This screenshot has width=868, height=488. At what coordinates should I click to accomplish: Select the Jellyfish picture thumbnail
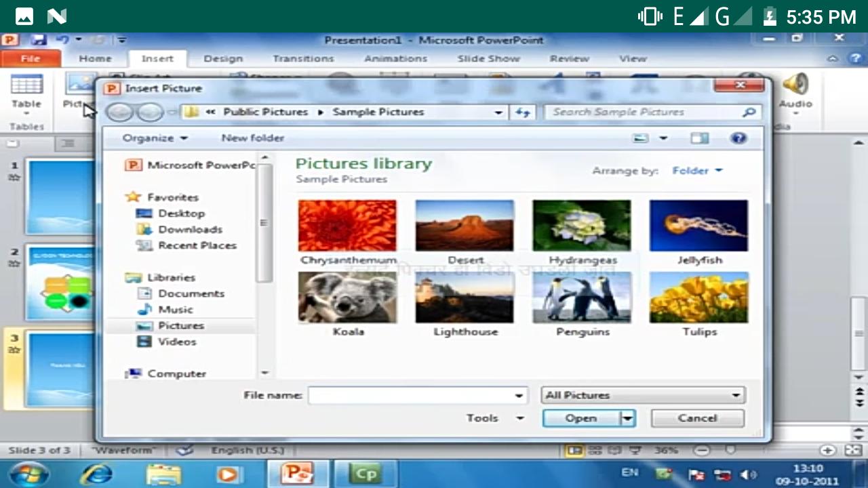[699, 226]
